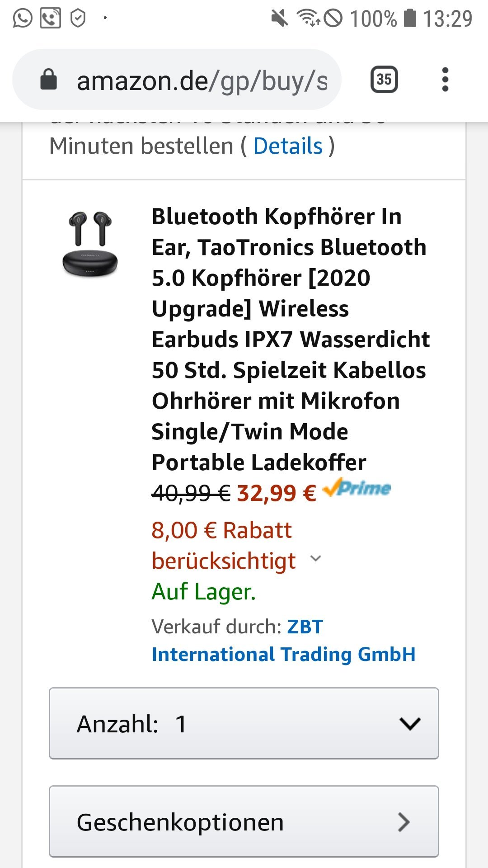Viewport: 488px width, 868px height.
Task: Open seller ZBT International Trading GmbH
Action: tap(284, 641)
